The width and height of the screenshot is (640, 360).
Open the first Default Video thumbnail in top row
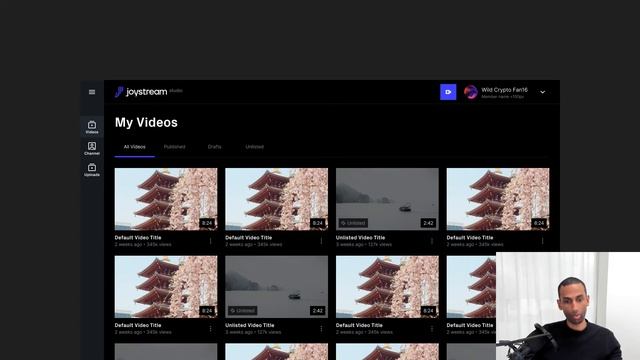[166, 199]
